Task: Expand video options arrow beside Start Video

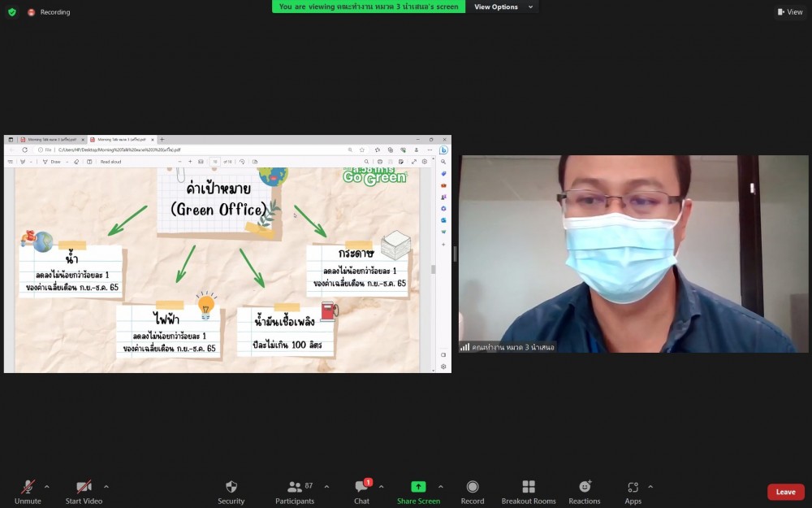Action: tap(106, 487)
